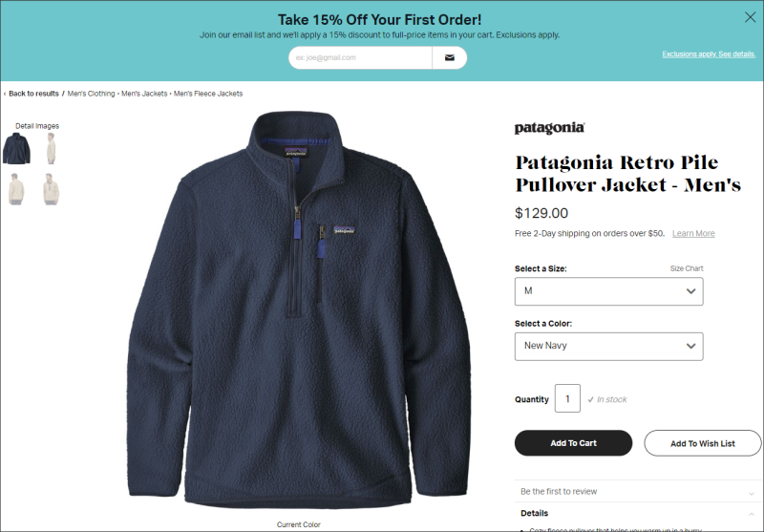Open Men's Clothing breadcrumb

coord(91,94)
